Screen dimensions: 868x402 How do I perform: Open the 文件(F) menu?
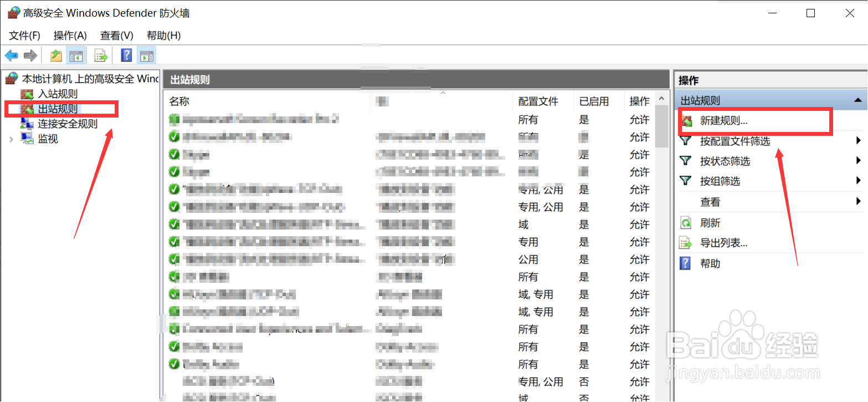[x=25, y=35]
